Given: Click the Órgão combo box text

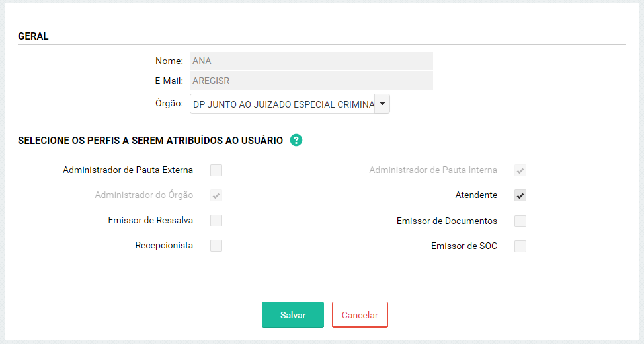Looking at the screenshot, I should (x=282, y=104).
